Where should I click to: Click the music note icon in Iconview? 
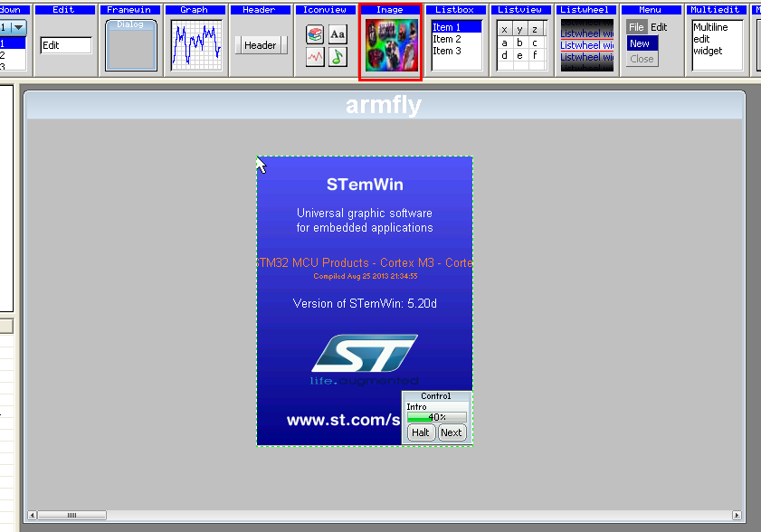pyautogui.click(x=338, y=57)
